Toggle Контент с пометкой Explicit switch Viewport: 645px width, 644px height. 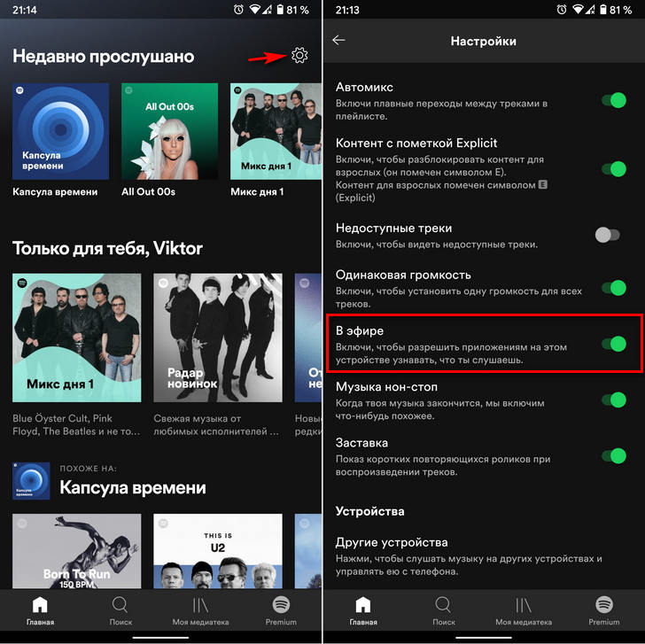[614, 168]
